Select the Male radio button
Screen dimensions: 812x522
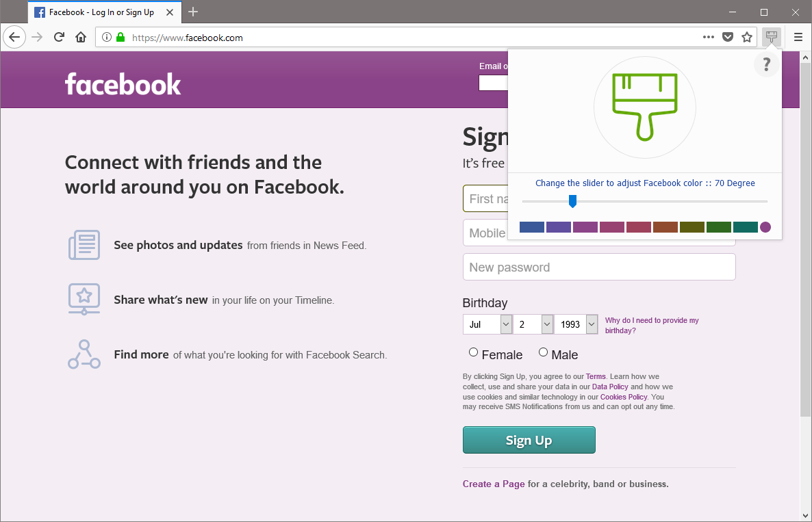click(x=544, y=352)
